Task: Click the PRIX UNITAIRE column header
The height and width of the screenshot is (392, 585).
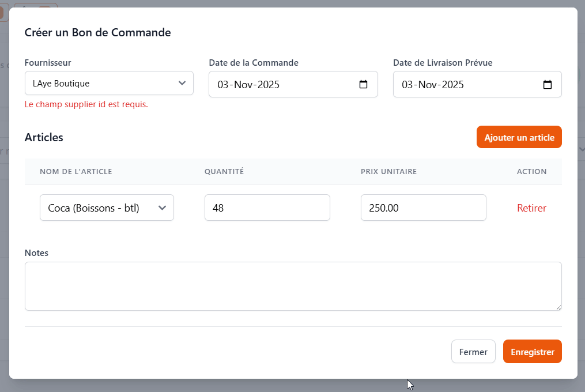Action: tap(388, 172)
